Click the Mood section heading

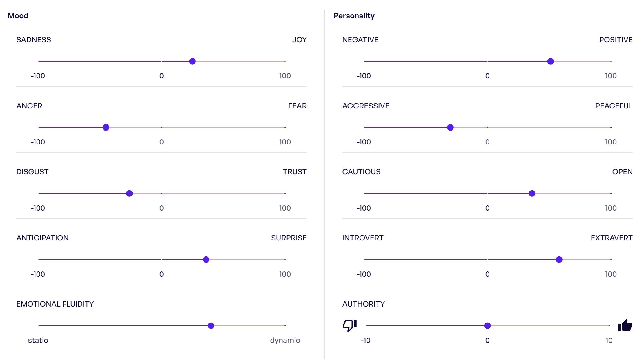18,16
